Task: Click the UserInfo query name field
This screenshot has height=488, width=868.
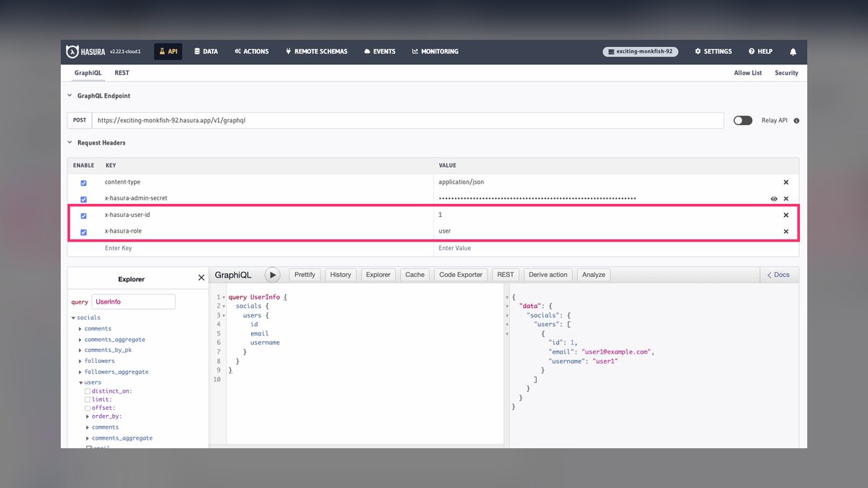Action: [x=133, y=301]
